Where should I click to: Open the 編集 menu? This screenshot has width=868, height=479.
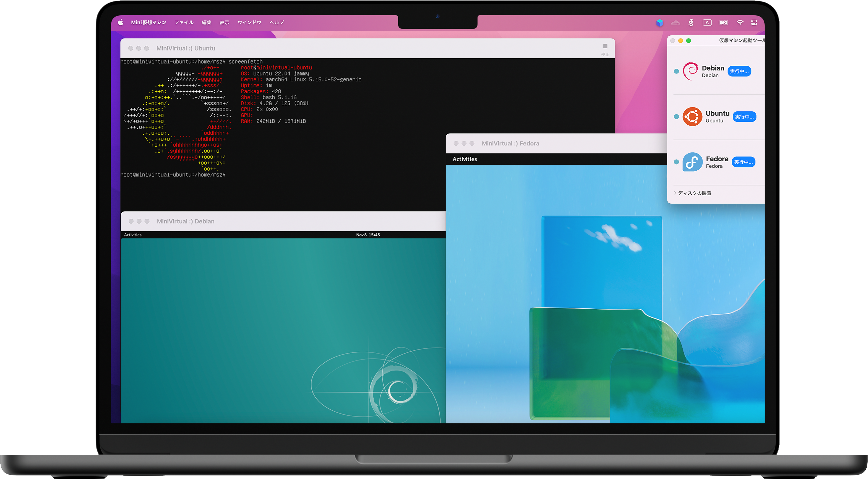pyautogui.click(x=207, y=22)
